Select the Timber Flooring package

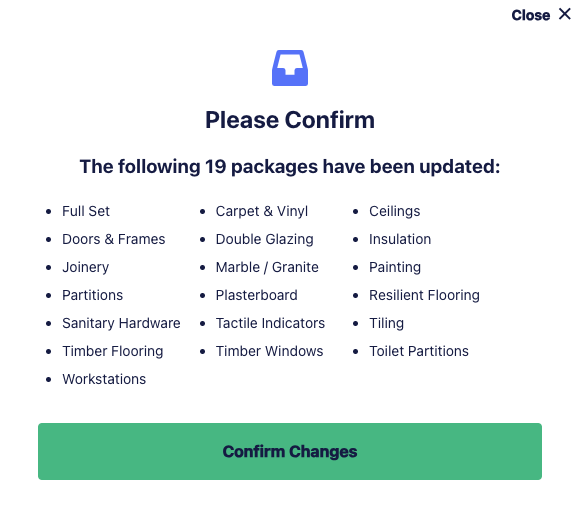pos(113,351)
